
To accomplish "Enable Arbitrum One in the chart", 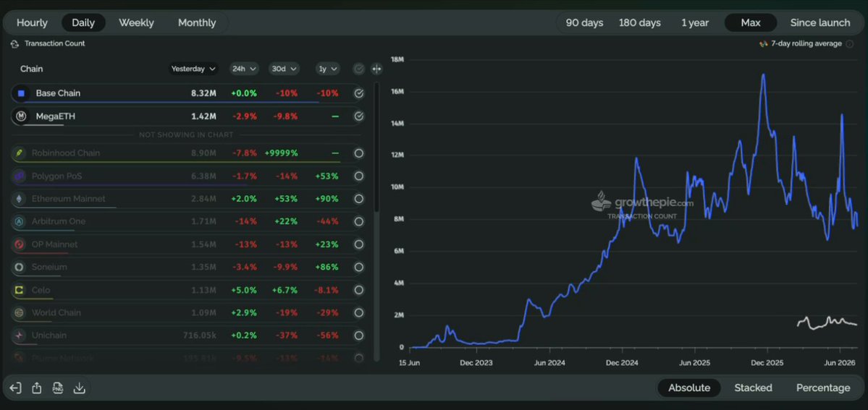I will (359, 221).
